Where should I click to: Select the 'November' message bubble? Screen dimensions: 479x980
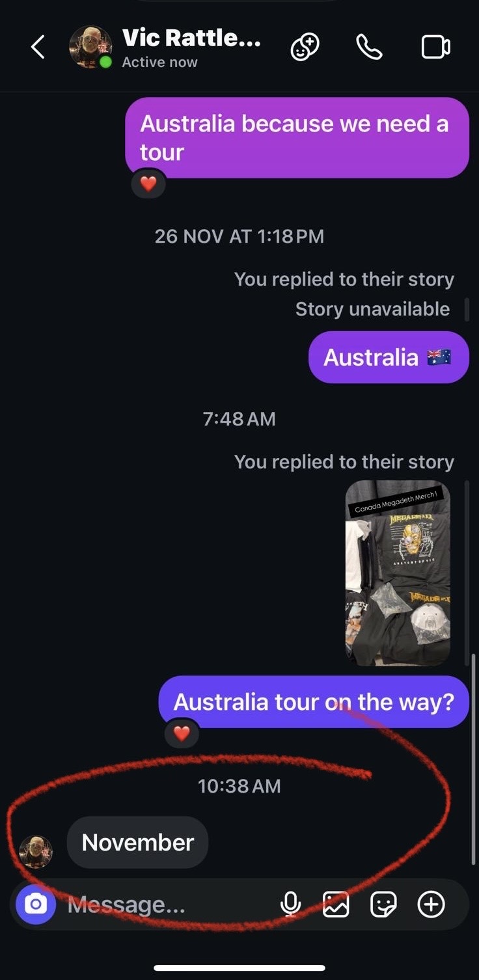138,843
